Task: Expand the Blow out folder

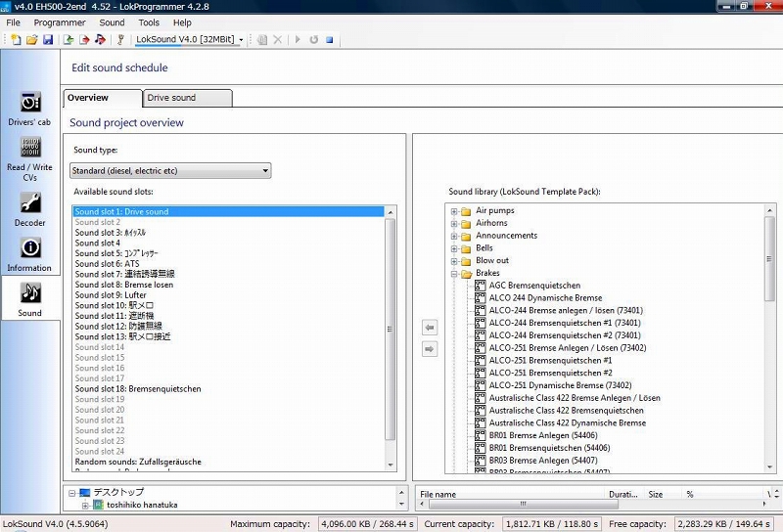Action: tap(454, 261)
